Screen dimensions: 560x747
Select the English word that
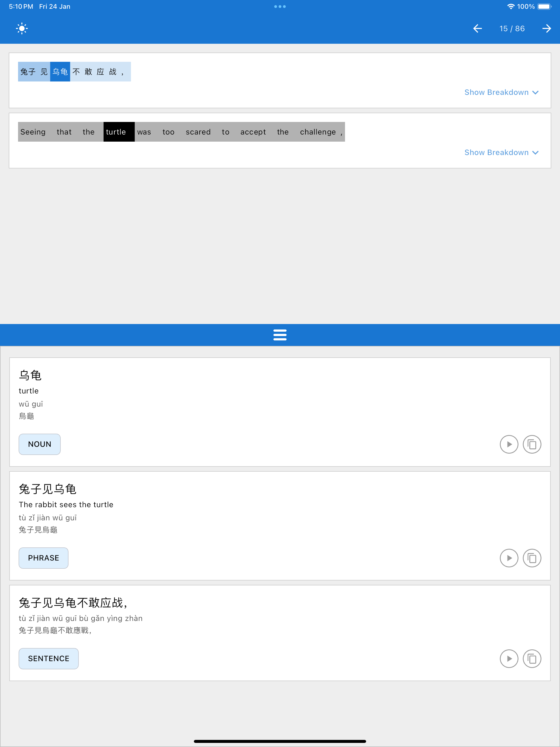[x=64, y=132]
